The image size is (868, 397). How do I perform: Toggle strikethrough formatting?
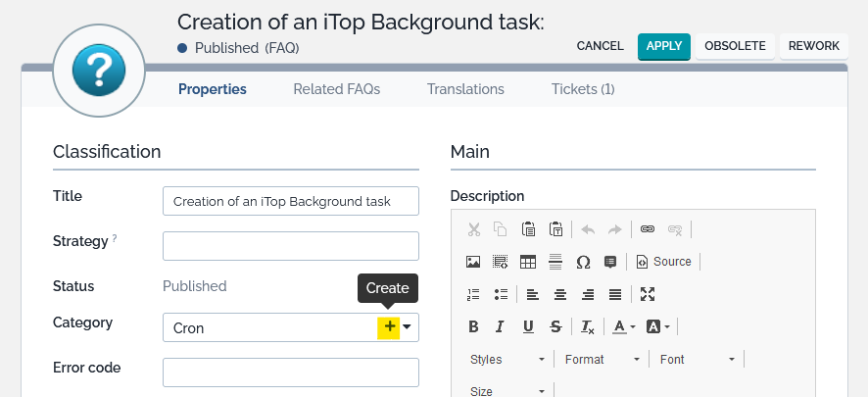click(x=555, y=326)
